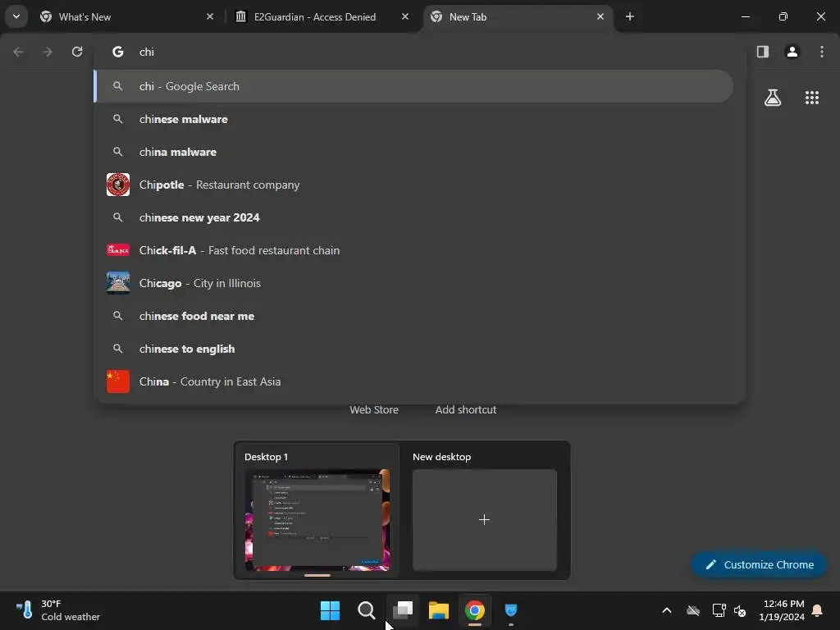Close the E2Guardian - Access Denied tab
This screenshot has width=840, height=630.
click(x=405, y=16)
